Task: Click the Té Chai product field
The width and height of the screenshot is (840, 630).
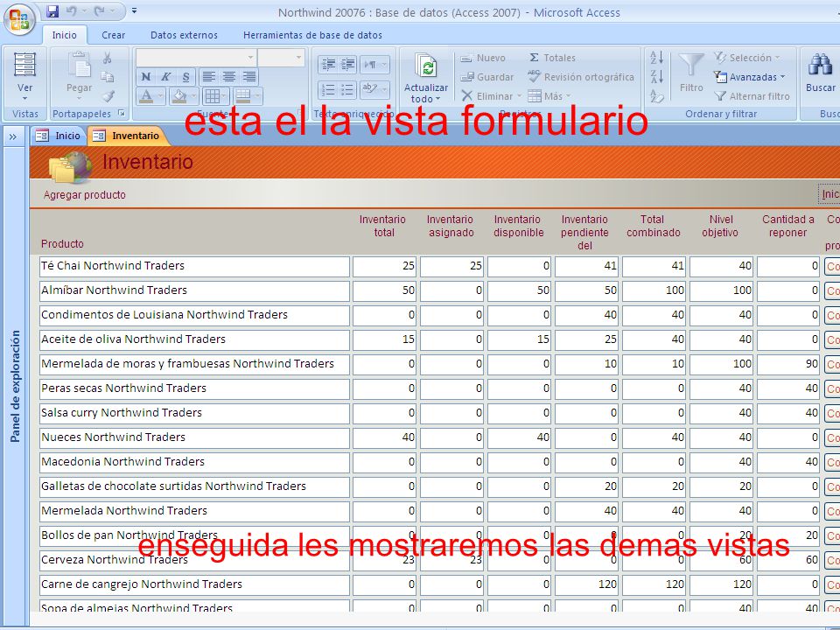Action: pyautogui.click(x=194, y=266)
